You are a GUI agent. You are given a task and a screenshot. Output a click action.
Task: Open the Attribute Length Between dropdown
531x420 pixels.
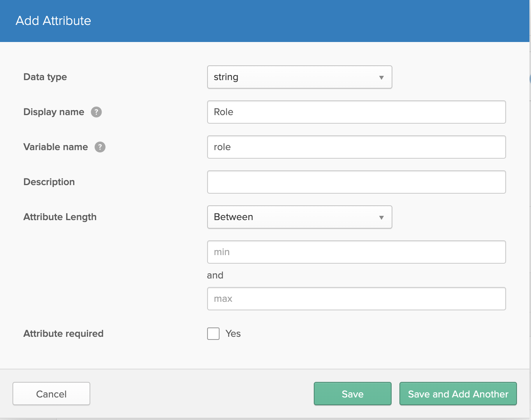300,217
